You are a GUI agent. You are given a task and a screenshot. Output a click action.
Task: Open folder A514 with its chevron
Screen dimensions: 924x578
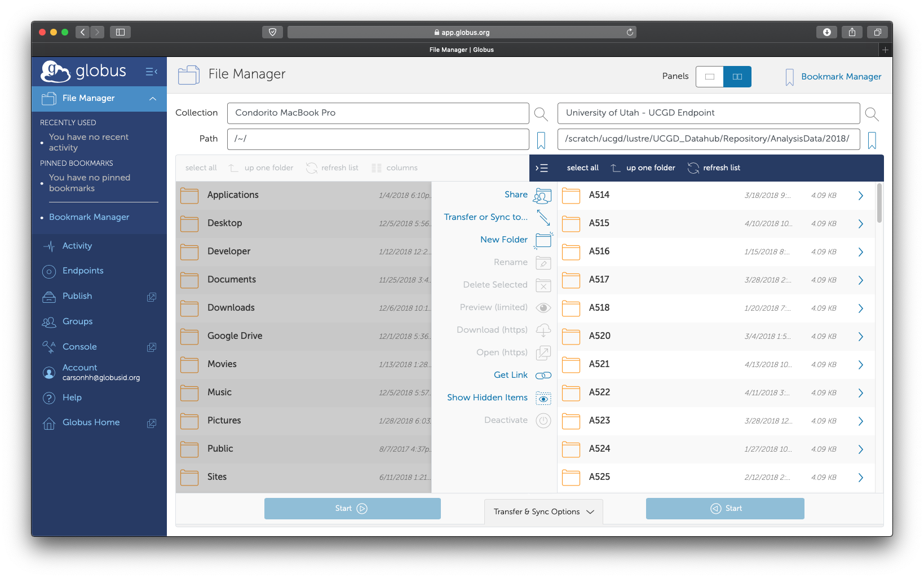(x=861, y=196)
